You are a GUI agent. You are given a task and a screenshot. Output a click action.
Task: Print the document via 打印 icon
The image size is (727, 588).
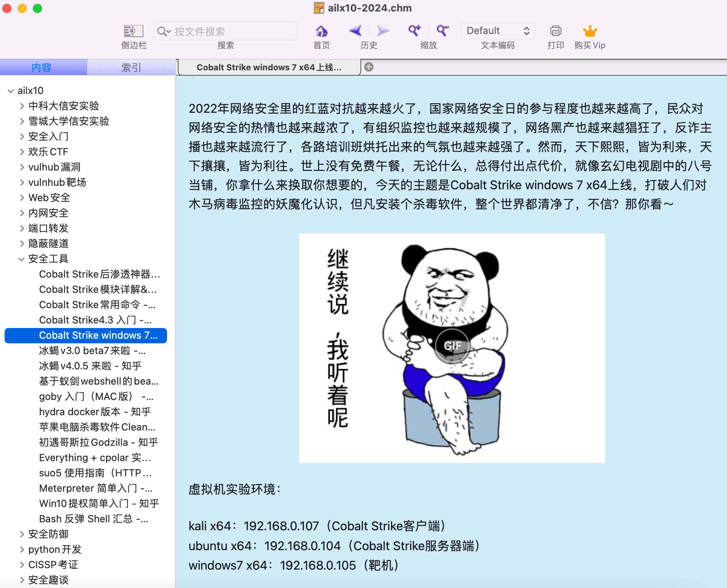[555, 31]
